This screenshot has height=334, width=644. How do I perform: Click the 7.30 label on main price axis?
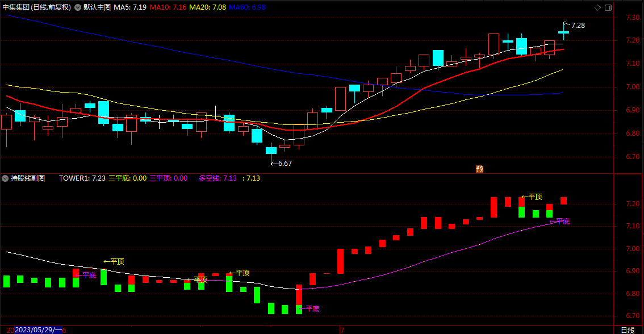(633, 17)
